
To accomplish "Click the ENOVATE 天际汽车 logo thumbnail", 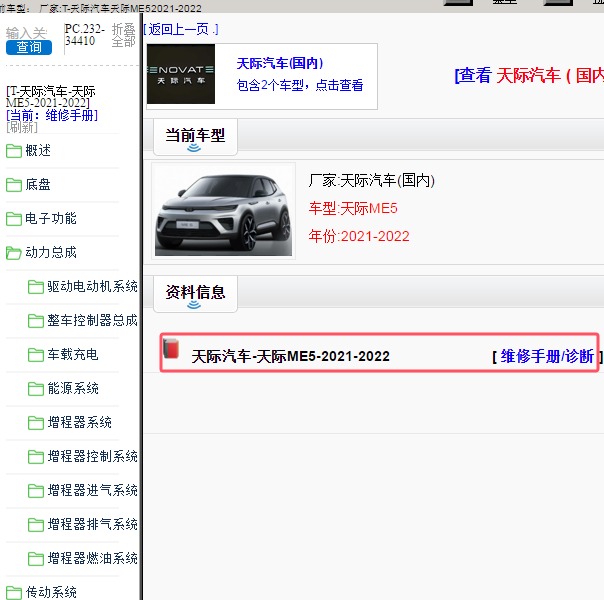I will [x=181, y=74].
